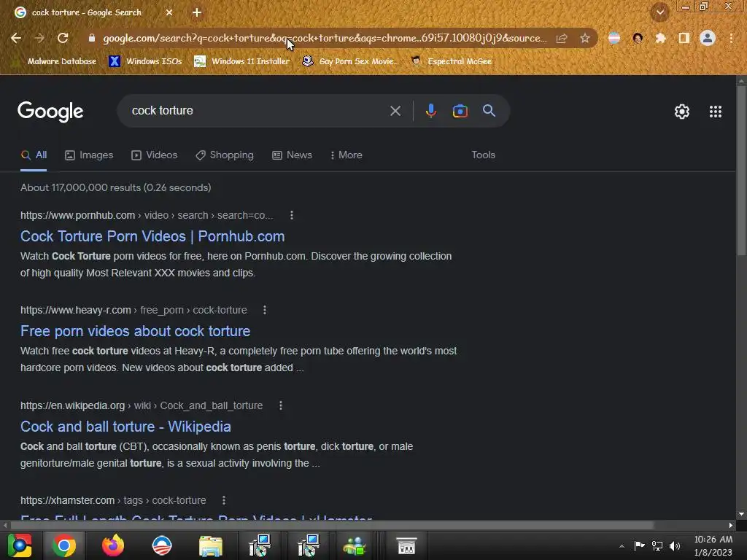Screen dimensions: 747x560
Task: Open the Espectral McGee bookmark
Action: [x=451, y=61]
